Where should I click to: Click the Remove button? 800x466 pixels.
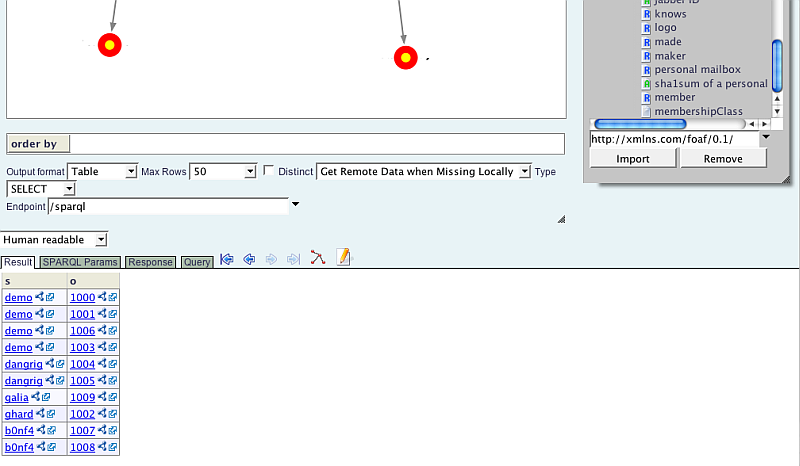pos(723,159)
